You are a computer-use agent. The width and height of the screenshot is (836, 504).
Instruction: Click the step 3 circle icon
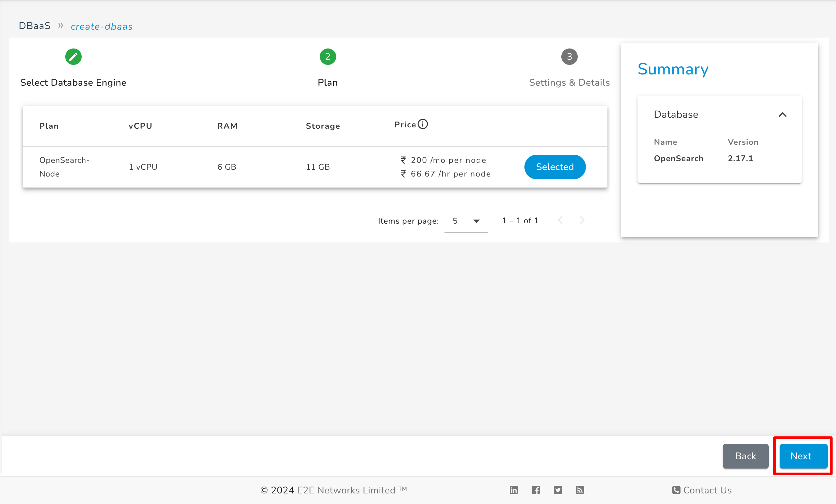coord(569,57)
